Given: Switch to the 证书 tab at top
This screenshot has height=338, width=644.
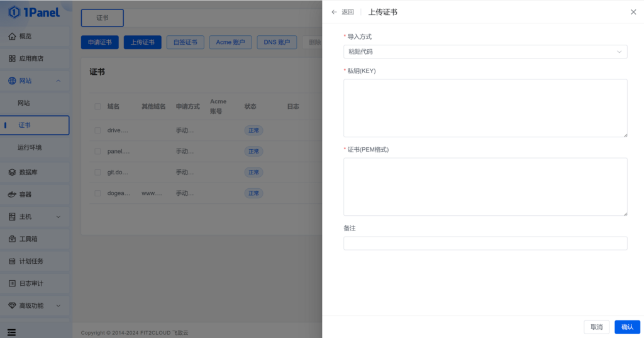Looking at the screenshot, I should [x=103, y=18].
